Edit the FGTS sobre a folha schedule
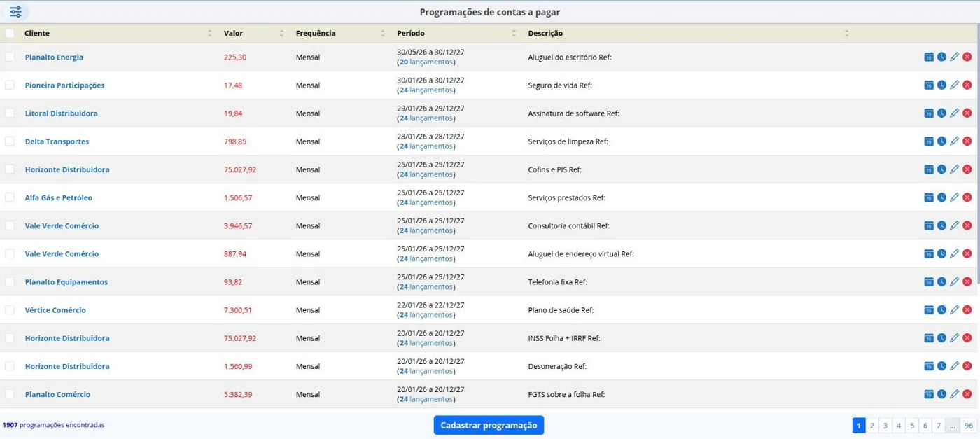 coord(954,394)
